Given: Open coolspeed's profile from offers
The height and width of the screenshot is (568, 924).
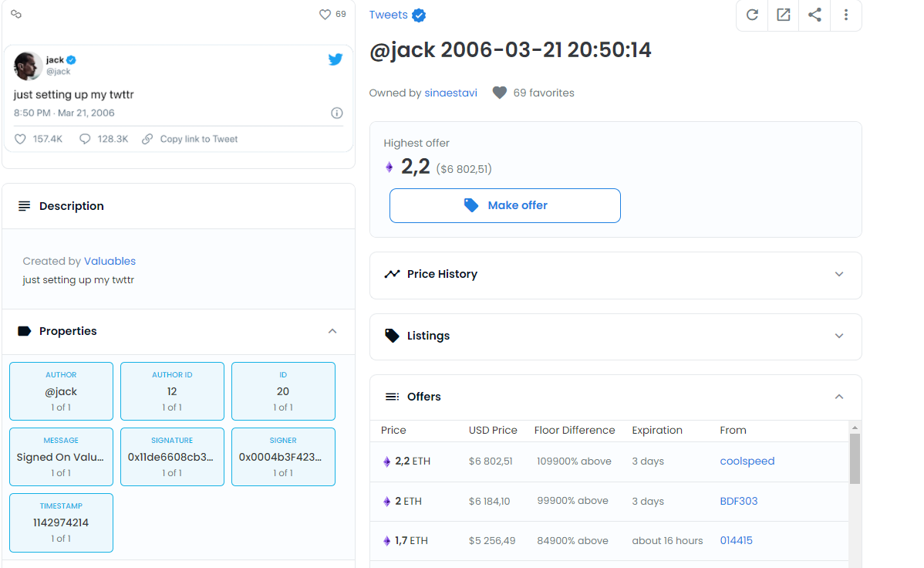Looking at the screenshot, I should point(747,461).
